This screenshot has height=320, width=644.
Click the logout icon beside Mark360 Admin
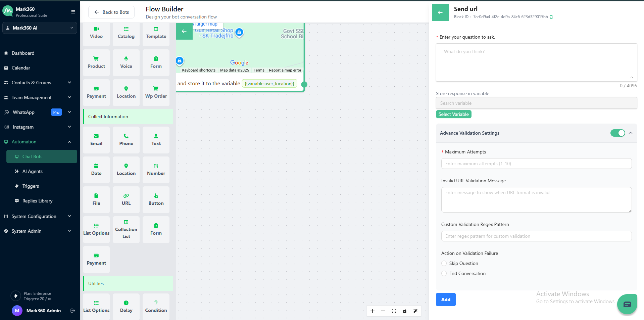73,311
